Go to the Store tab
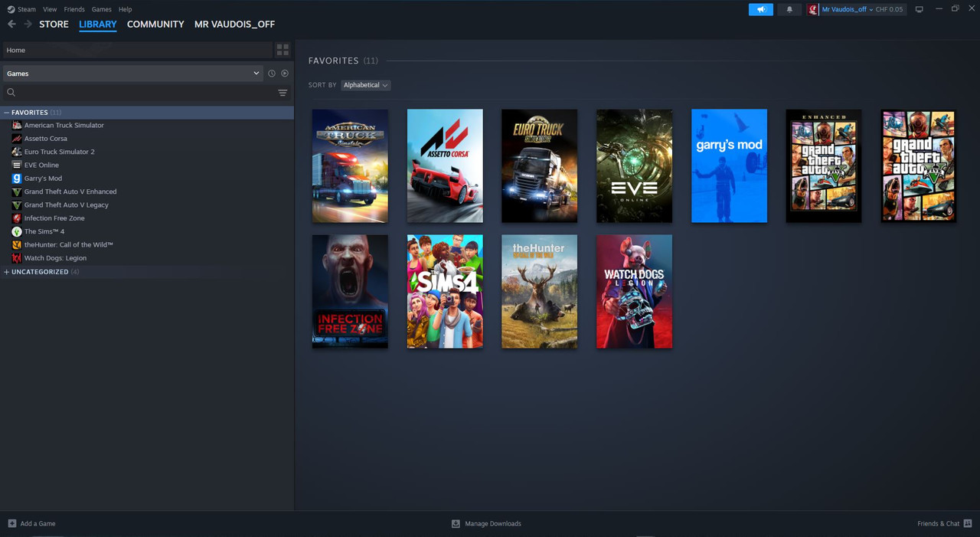This screenshot has height=537, width=980. tap(54, 25)
